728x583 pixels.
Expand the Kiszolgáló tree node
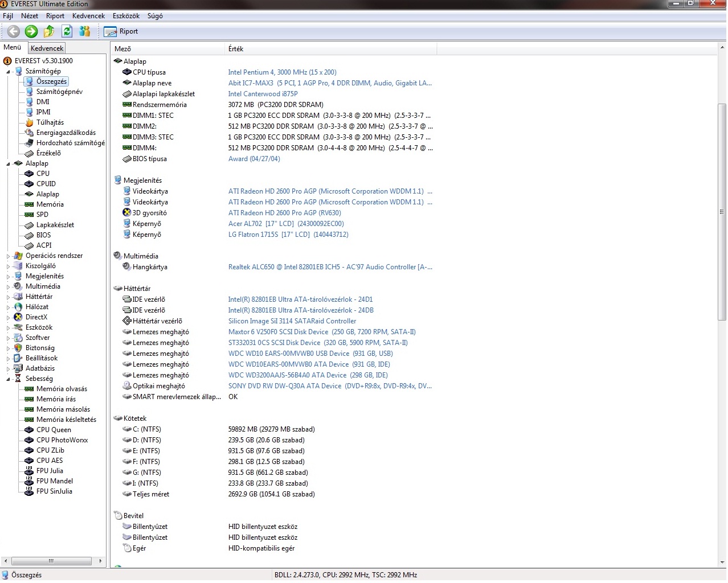(x=9, y=266)
